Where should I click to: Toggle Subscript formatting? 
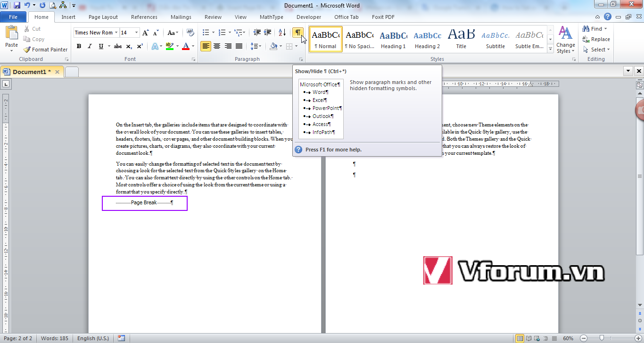point(129,46)
